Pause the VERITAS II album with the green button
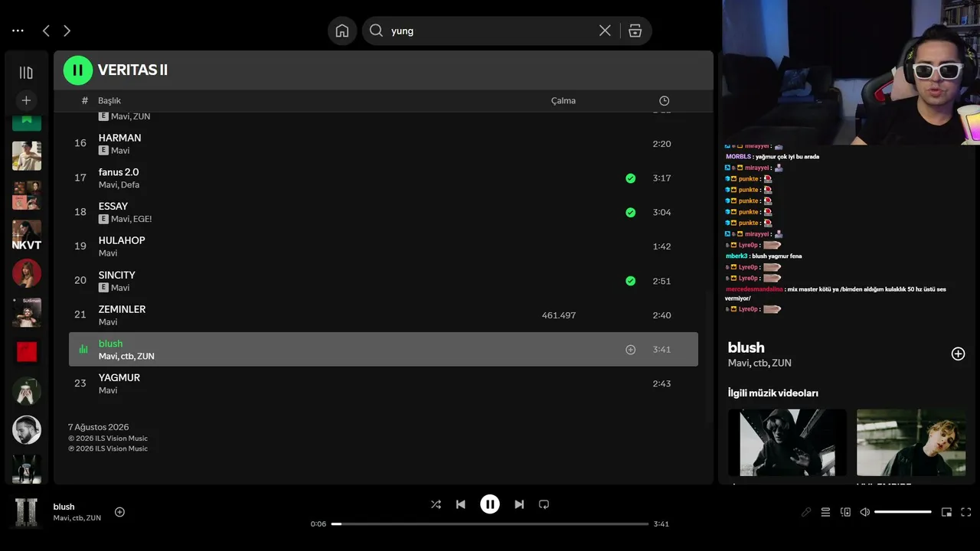Viewport: 980px width, 551px height. tap(77, 70)
